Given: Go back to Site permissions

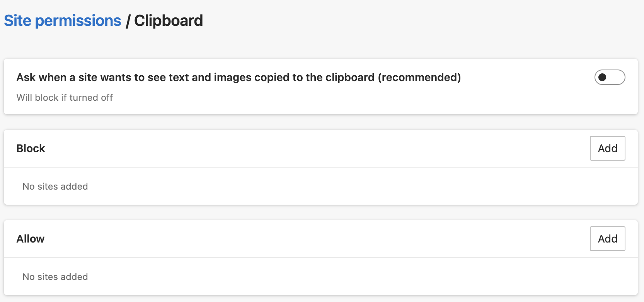Looking at the screenshot, I should pos(63,21).
